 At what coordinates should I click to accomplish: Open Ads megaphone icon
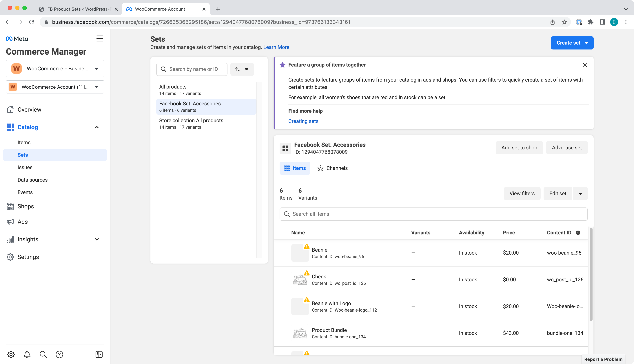pos(10,222)
